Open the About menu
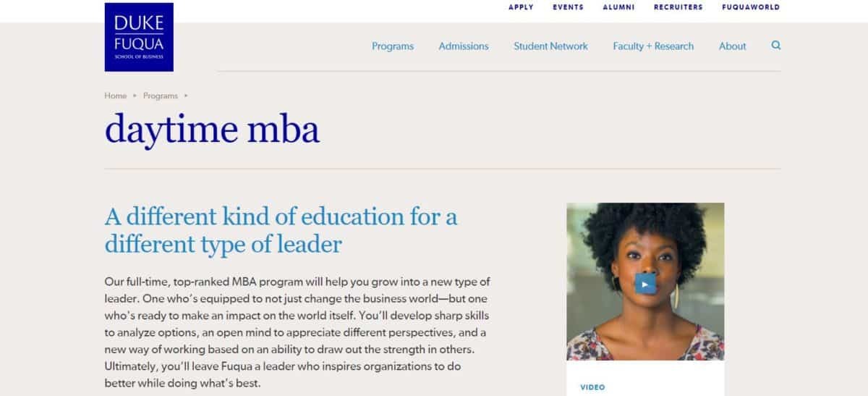The width and height of the screenshot is (868, 396). pyautogui.click(x=732, y=46)
